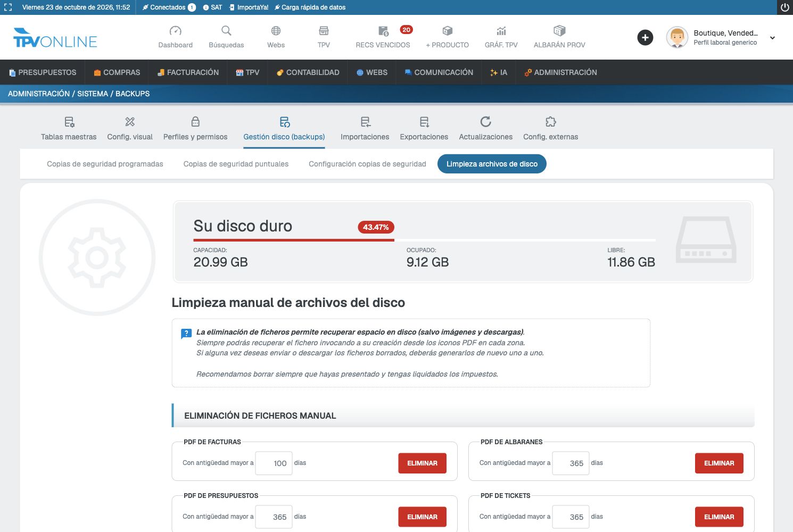Click ELIMINAR for PDF de albaranes

pos(719,463)
